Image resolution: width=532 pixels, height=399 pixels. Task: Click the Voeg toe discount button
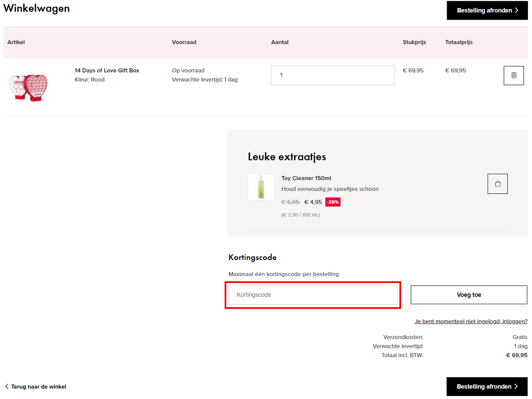(x=469, y=295)
